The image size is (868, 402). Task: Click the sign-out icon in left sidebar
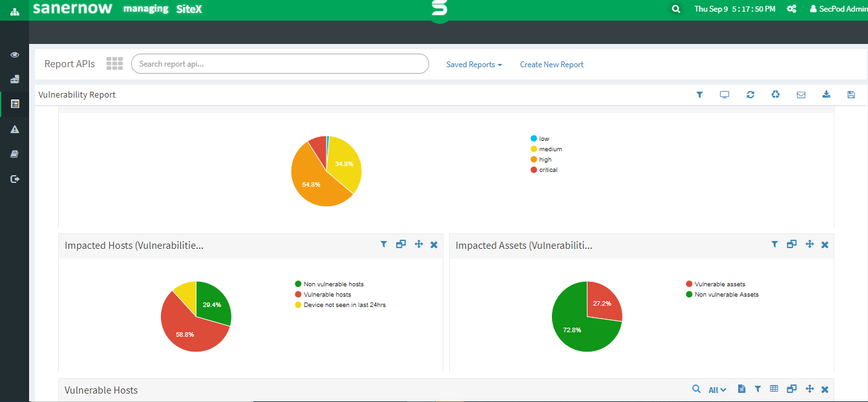[15, 179]
